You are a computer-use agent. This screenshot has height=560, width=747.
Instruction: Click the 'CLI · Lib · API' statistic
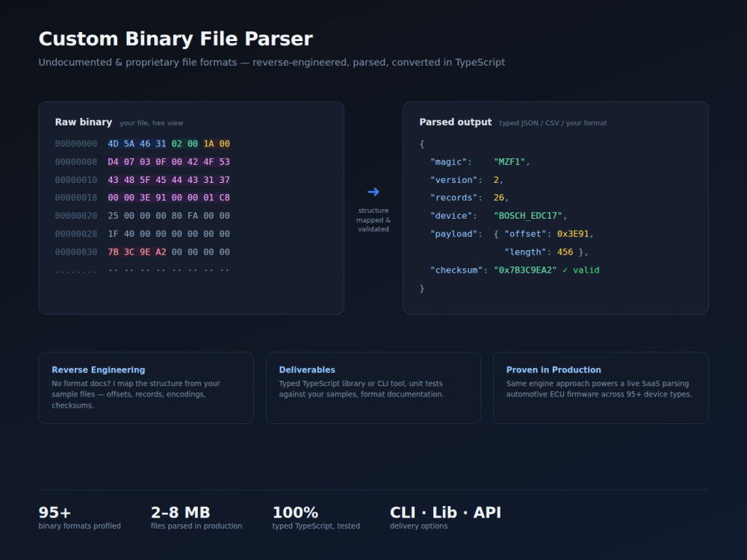(445, 512)
